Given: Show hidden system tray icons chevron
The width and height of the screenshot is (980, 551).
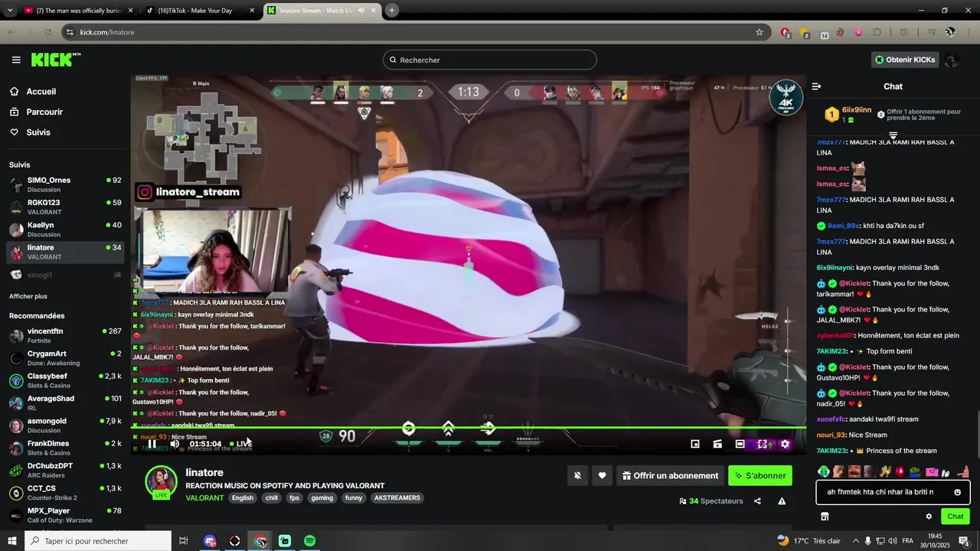Looking at the screenshot, I should pyautogui.click(x=856, y=541).
